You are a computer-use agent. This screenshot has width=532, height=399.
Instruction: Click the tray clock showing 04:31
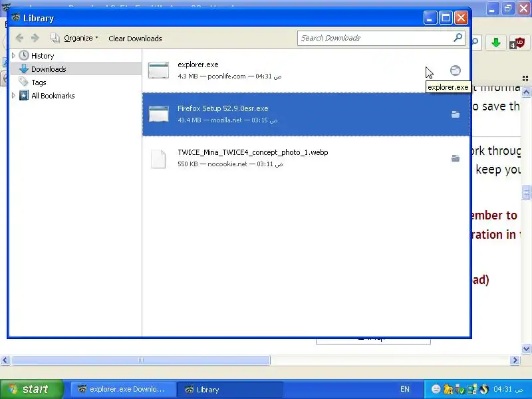507,389
